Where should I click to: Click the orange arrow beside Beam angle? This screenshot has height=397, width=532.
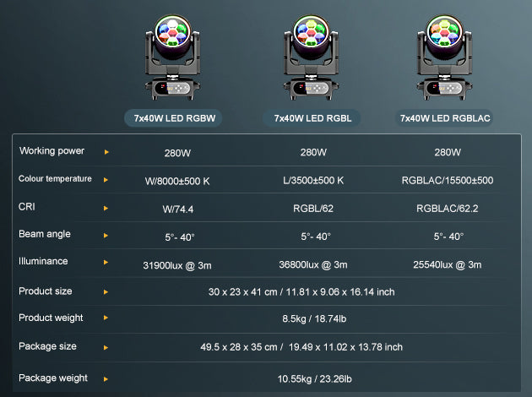tap(106, 235)
